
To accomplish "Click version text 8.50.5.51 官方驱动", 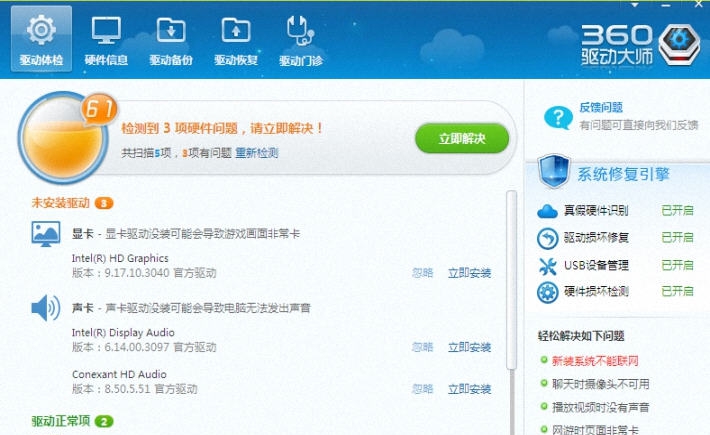I will 134,389.
